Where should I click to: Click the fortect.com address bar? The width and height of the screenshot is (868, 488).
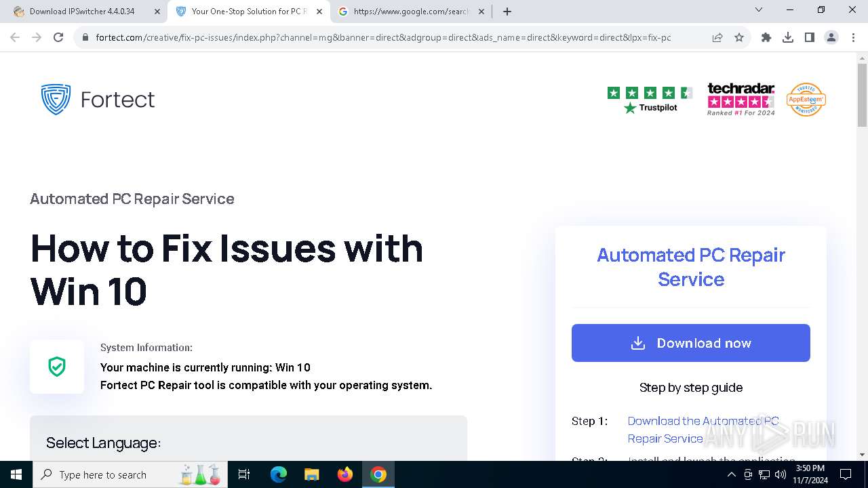[x=383, y=38]
